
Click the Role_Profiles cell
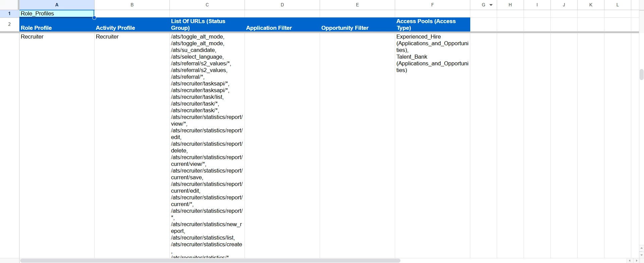click(x=57, y=14)
